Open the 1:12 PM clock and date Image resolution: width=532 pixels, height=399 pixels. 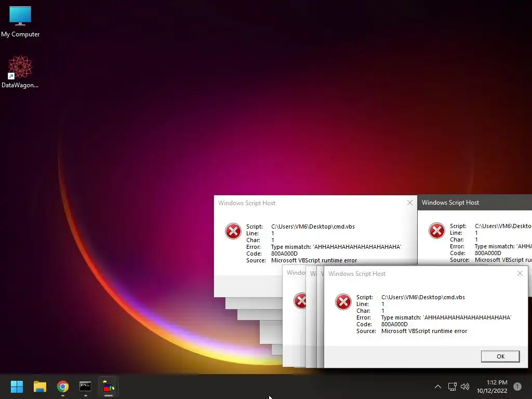pos(492,387)
